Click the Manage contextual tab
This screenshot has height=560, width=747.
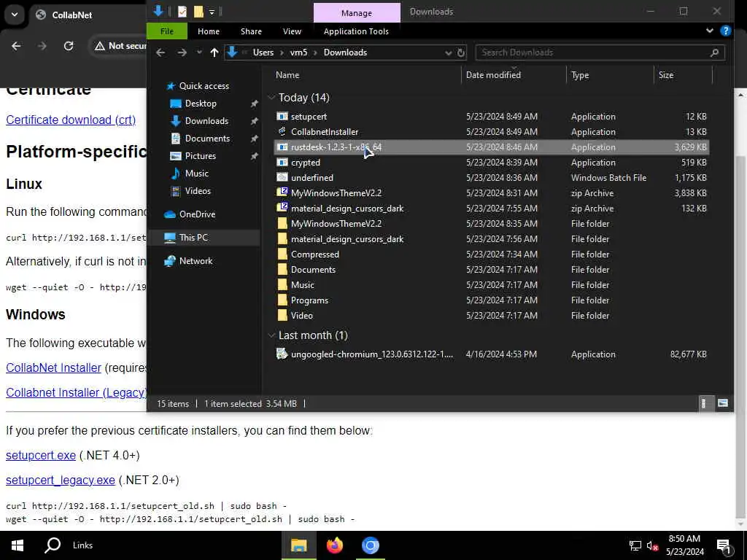[356, 13]
